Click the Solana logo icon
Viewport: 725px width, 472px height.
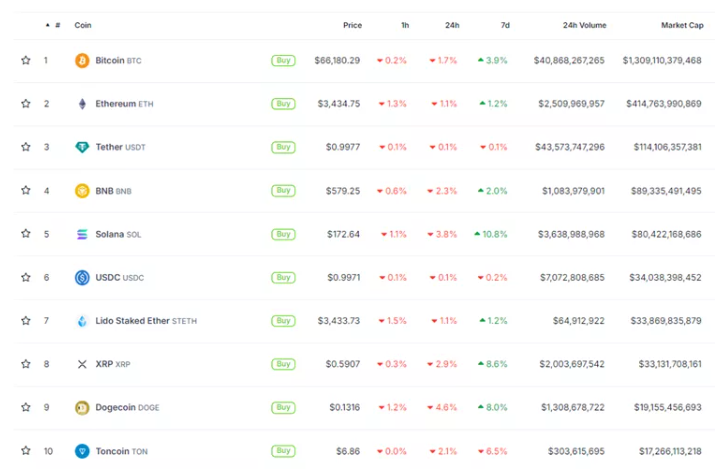pos(82,234)
